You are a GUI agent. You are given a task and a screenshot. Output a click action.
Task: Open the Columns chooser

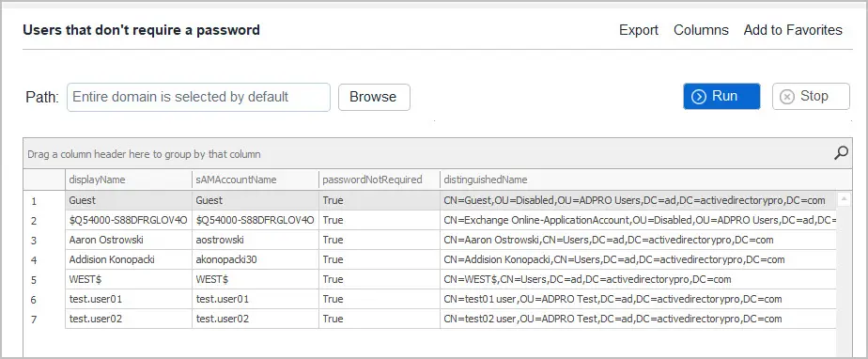coord(701,30)
